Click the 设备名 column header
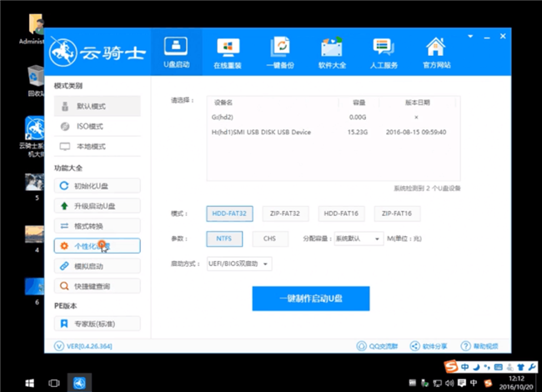The width and height of the screenshot is (542, 392). [223, 103]
